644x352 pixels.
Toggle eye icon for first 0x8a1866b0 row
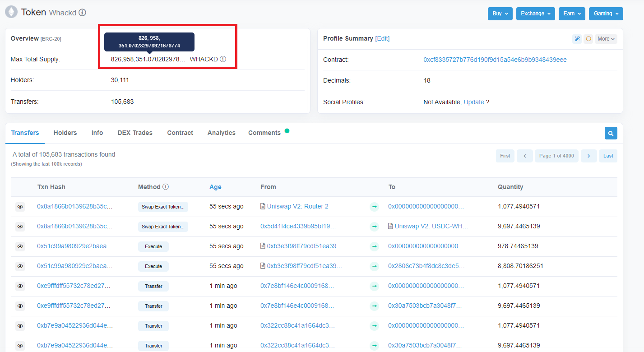(x=20, y=207)
